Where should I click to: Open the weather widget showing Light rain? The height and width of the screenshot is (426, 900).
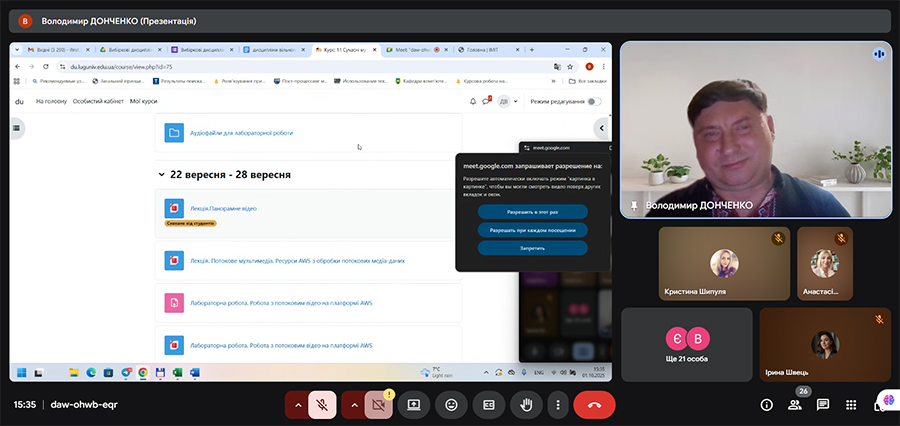click(436, 372)
